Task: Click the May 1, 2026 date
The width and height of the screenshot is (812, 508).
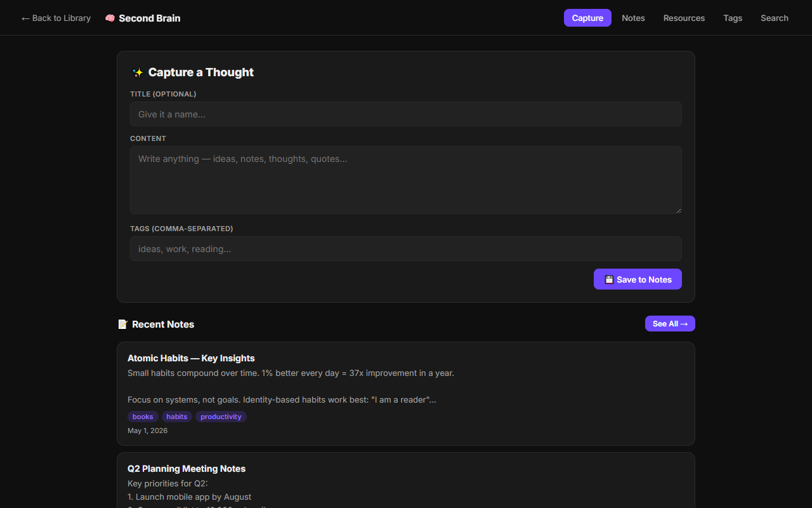Action: [x=148, y=431]
